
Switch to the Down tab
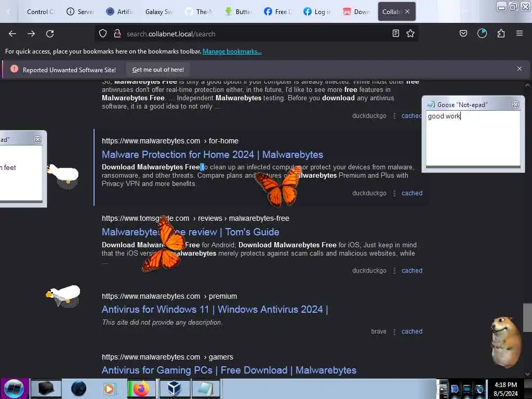(356, 12)
